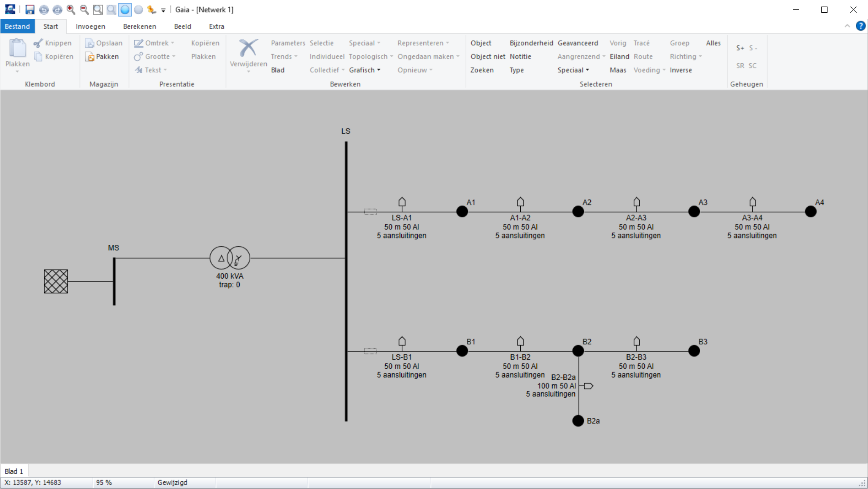The height and width of the screenshot is (489, 868).
Task: Click the crosshatched source grid symbol
Action: (x=56, y=282)
